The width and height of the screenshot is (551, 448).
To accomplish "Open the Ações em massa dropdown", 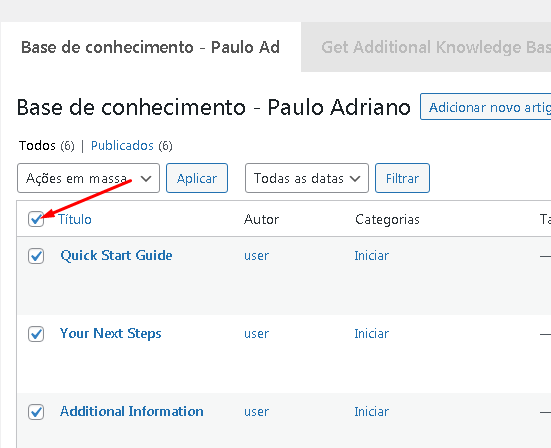I will (88, 178).
